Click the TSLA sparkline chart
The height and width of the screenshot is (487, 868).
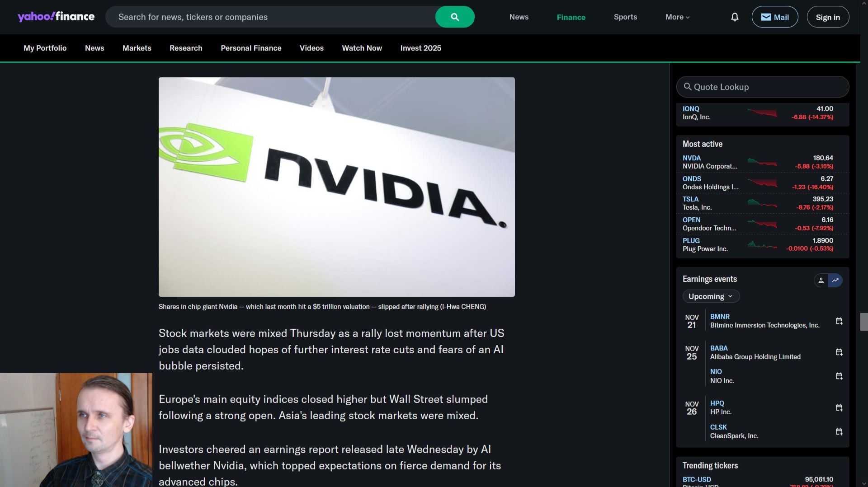(x=762, y=203)
